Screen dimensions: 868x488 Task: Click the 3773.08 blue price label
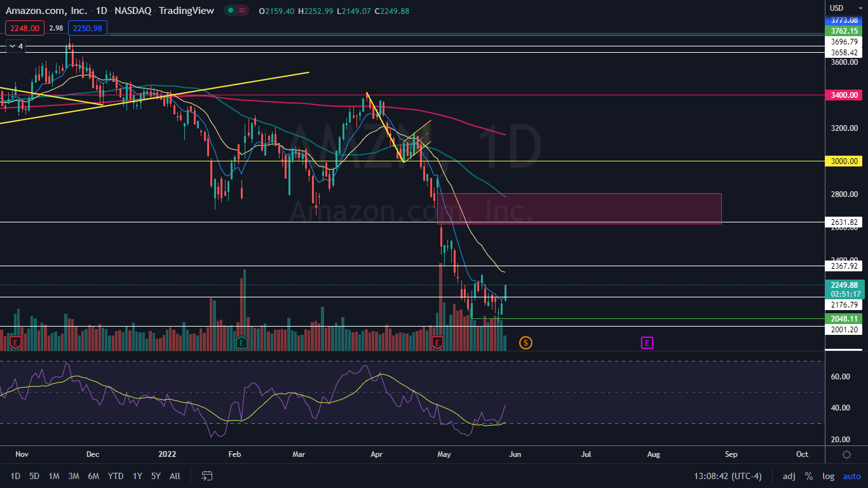tap(844, 20)
